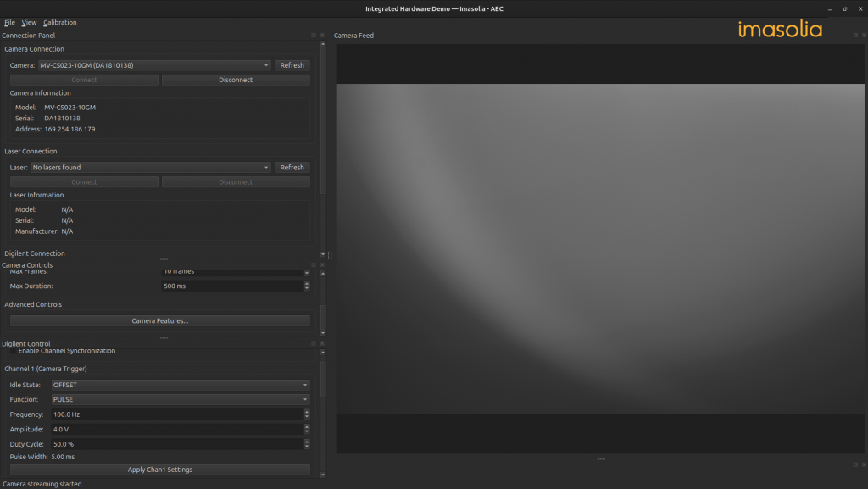Viewport: 868px width, 489px height.
Task: Click 'Camera streaming started' status message
Action: (x=42, y=484)
